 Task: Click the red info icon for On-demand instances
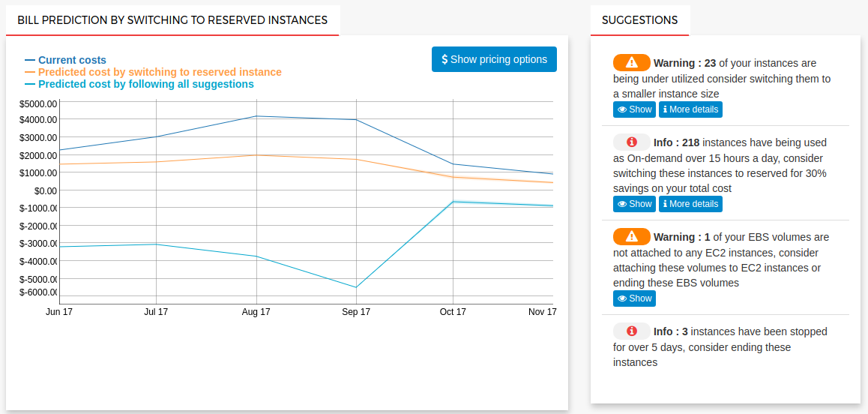(x=631, y=142)
